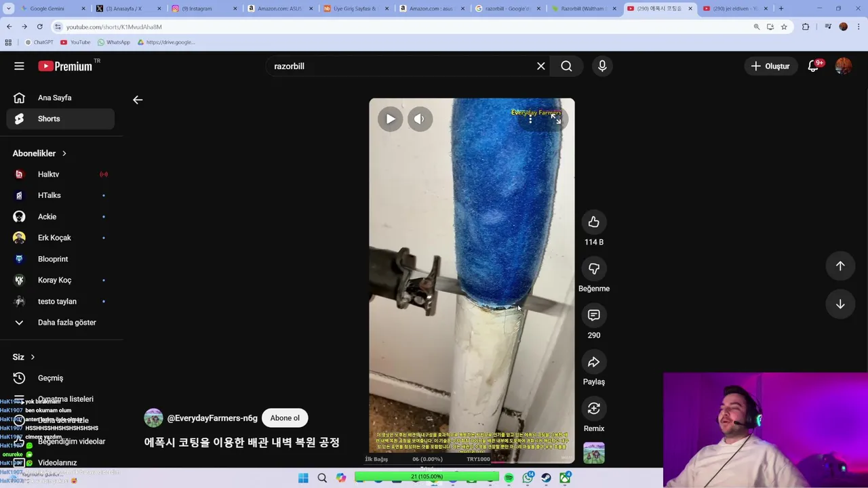Open Koray Koç subscription channel
This screenshot has width=868, height=488.
click(60, 280)
